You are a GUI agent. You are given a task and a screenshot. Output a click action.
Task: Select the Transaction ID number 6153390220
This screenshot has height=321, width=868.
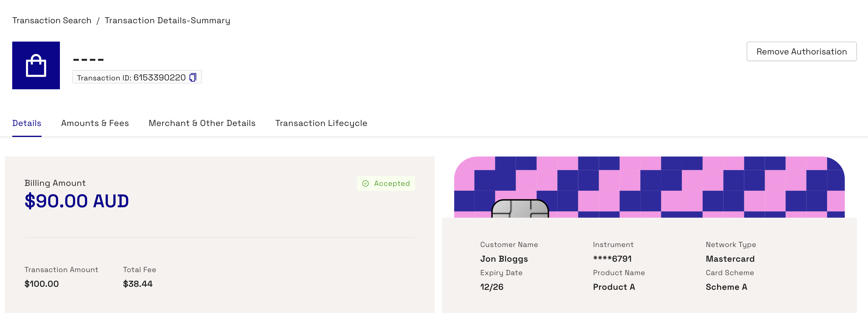point(159,77)
